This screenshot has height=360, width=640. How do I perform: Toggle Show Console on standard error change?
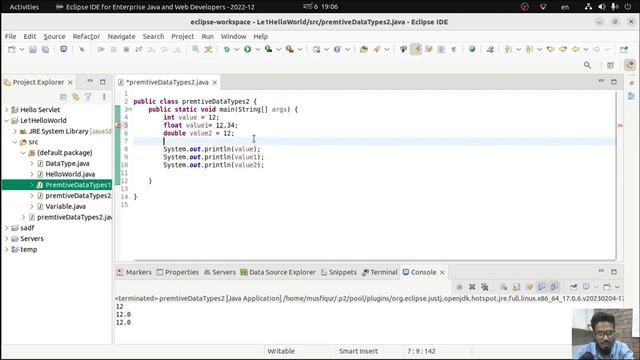(x=554, y=287)
